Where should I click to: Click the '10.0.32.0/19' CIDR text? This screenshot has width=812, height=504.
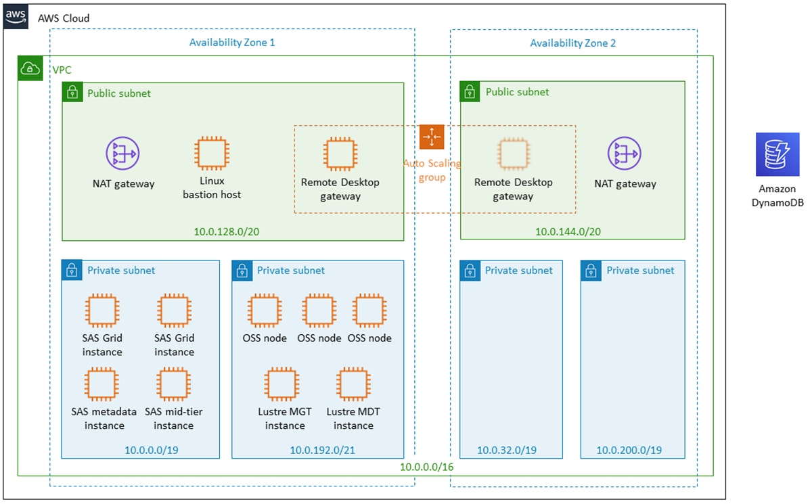(507, 450)
